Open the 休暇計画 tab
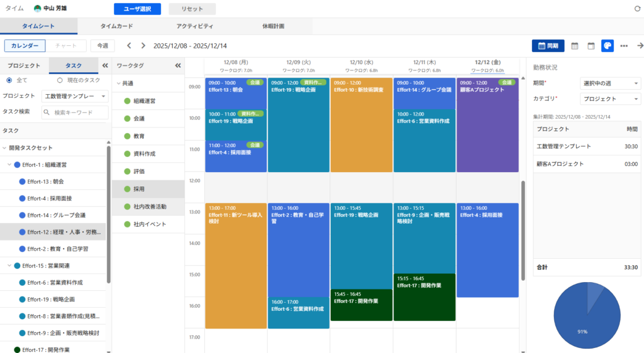This screenshot has height=353, width=644. 273,26
